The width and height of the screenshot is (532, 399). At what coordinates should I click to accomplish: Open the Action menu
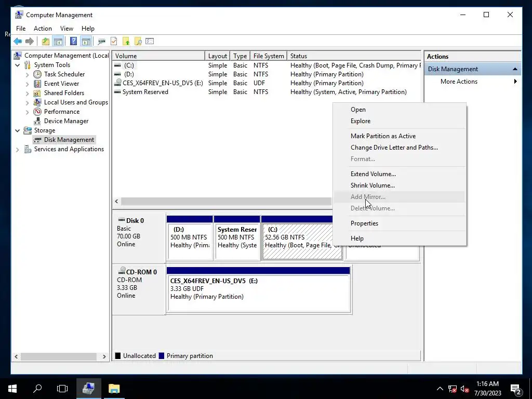point(43,29)
